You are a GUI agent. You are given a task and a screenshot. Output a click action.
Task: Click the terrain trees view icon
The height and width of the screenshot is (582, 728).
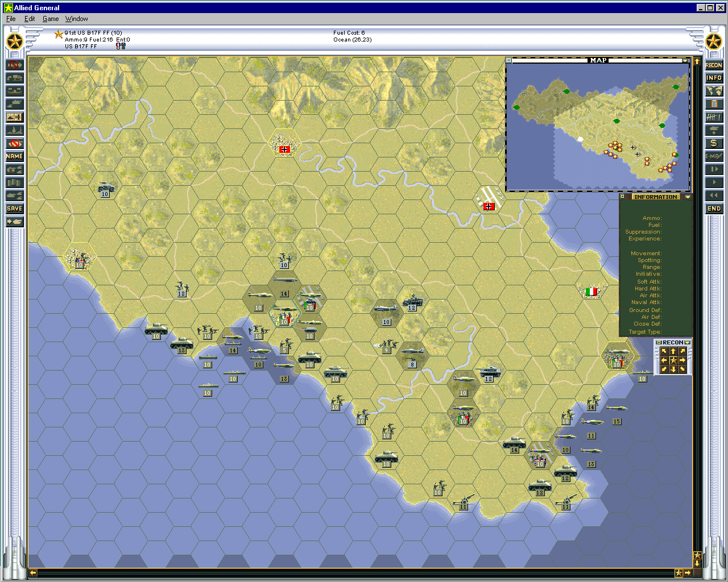pos(14,130)
